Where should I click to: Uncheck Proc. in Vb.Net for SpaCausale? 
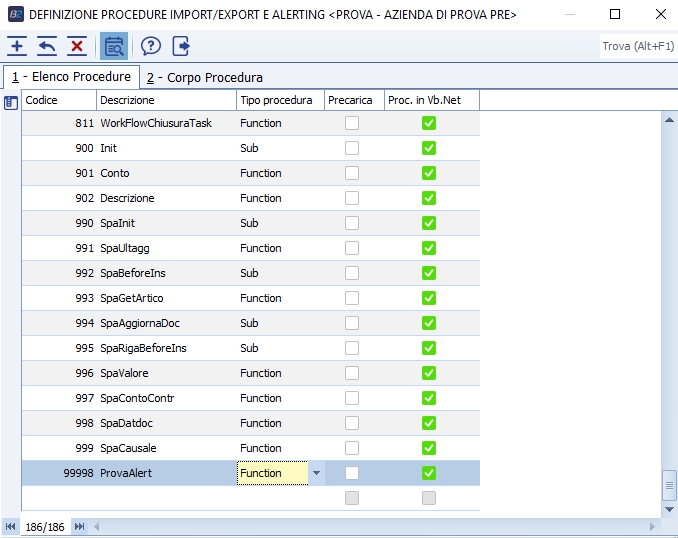(x=429, y=448)
